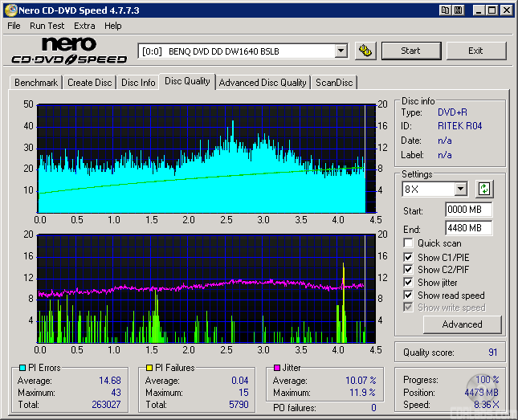Click the green refresh icon beside speed

point(483,190)
